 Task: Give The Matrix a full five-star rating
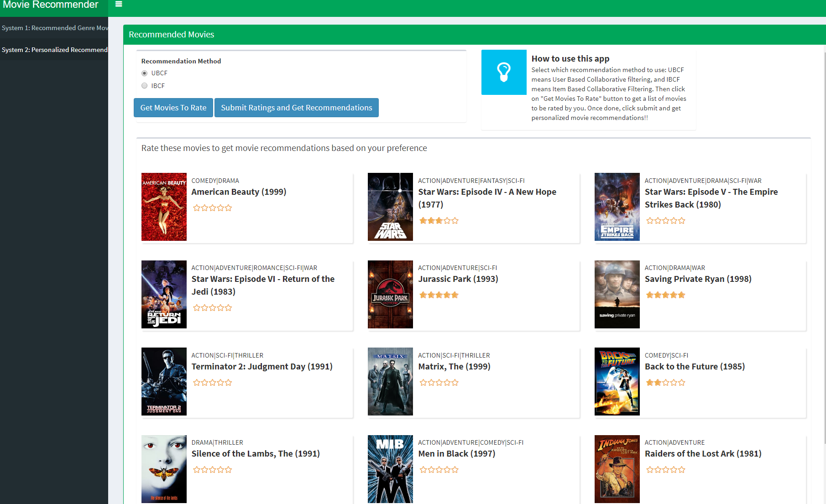455,382
